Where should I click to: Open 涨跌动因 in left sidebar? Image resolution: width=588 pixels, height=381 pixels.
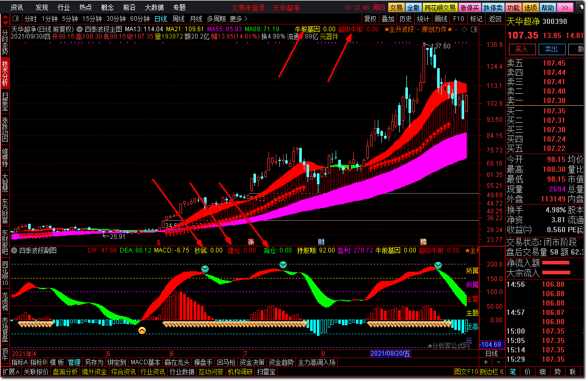tap(5, 130)
